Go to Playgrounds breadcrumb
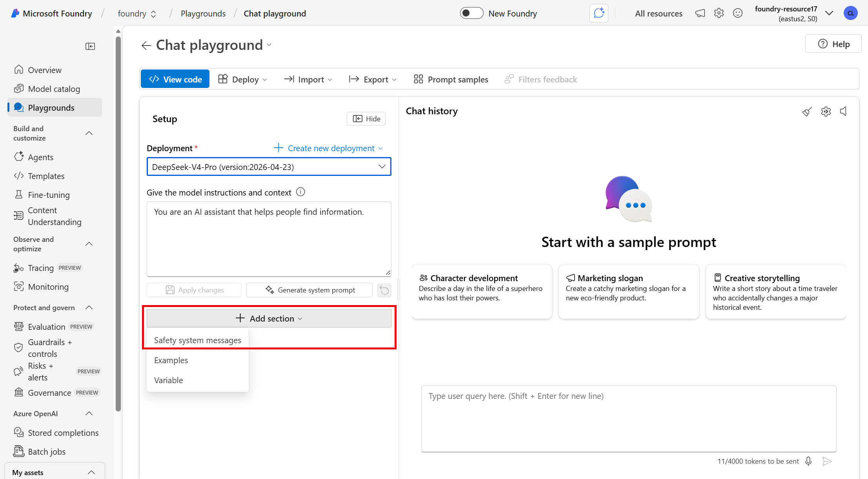The height and width of the screenshot is (479, 868). pyautogui.click(x=203, y=14)
